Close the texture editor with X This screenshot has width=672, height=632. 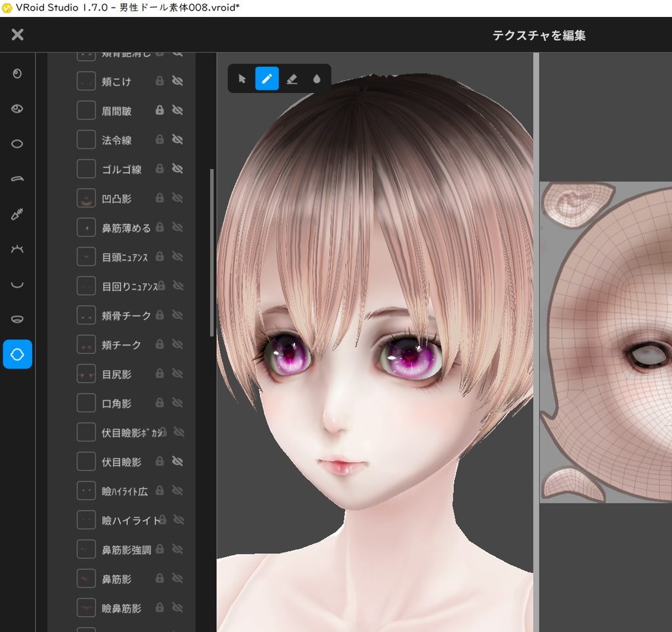coord(18,34)
